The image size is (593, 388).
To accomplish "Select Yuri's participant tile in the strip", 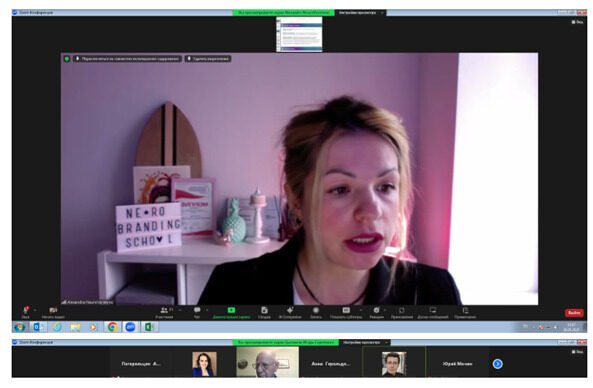I will pos(457,364).
